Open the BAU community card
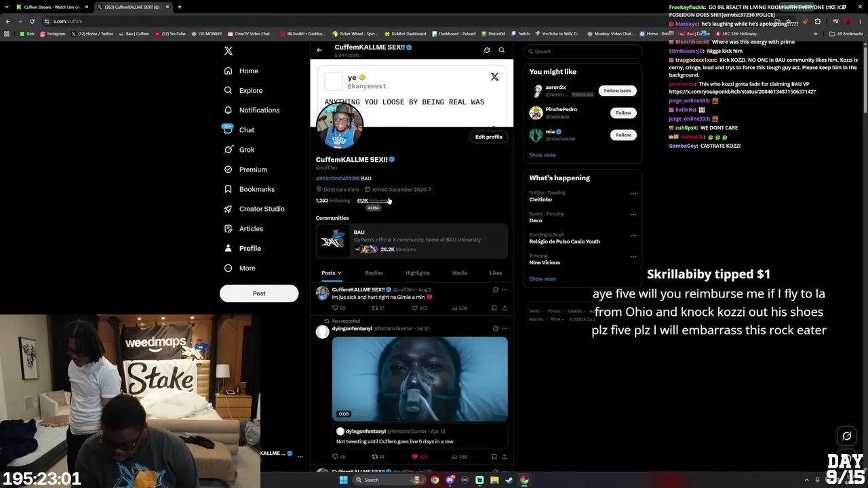Screen dimensions: 868x488 (412, 241)
